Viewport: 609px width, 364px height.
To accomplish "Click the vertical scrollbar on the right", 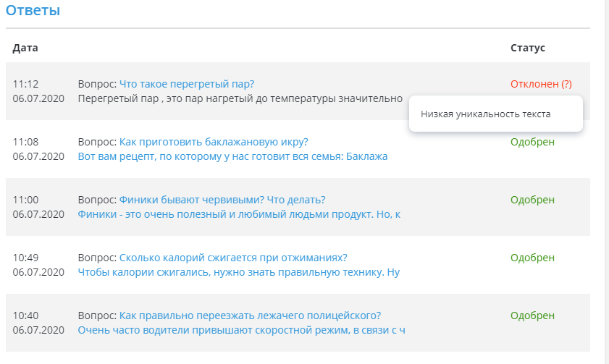I will point(607,182).
